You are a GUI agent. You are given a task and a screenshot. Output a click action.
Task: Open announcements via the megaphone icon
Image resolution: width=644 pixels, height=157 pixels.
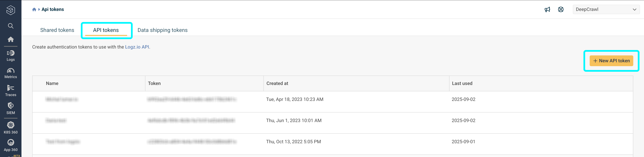548,9
